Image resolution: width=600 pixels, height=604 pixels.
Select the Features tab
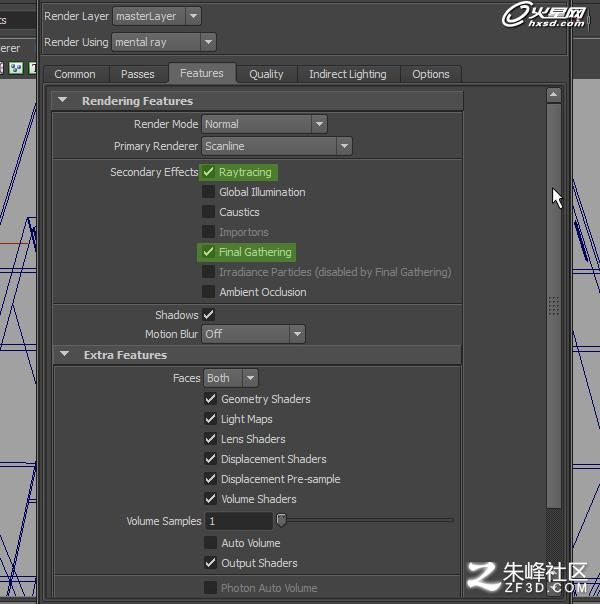pos(202,73)
